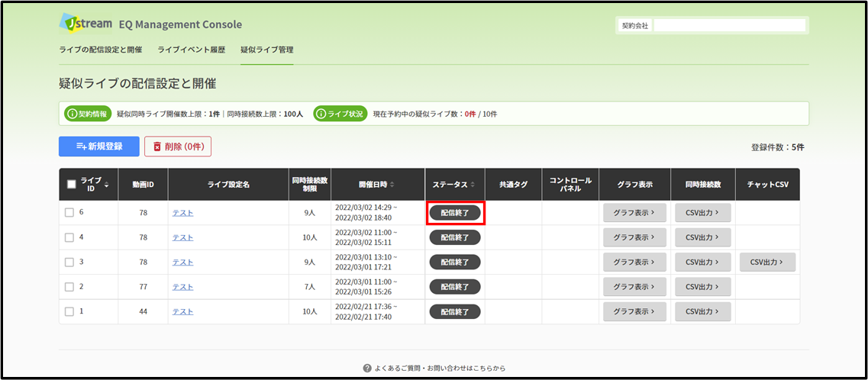Image resolution: width=868 pixels, height=380 pixels.
Task: Open チャットCSV出力 for live ID 3
Action: pos(767,262)
